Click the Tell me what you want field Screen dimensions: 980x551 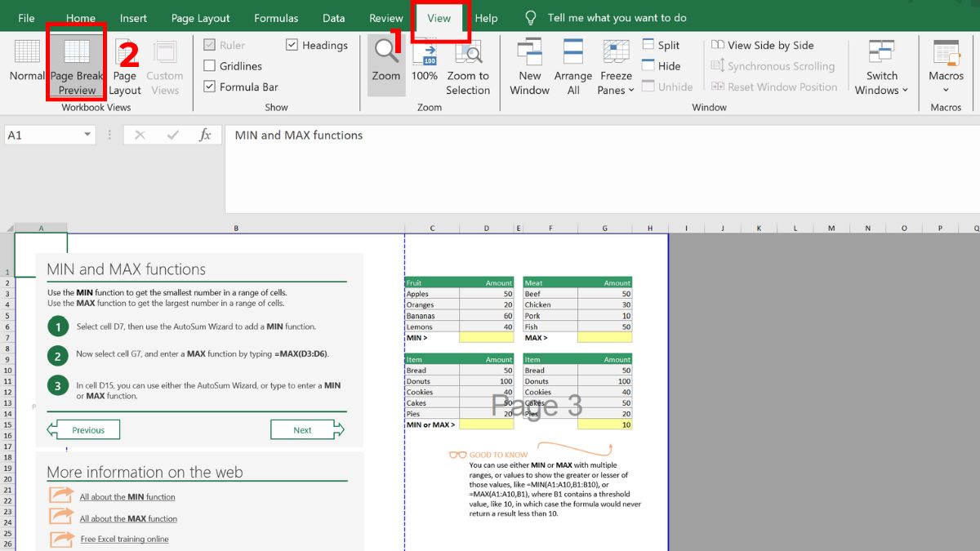(x=617, y=17)
